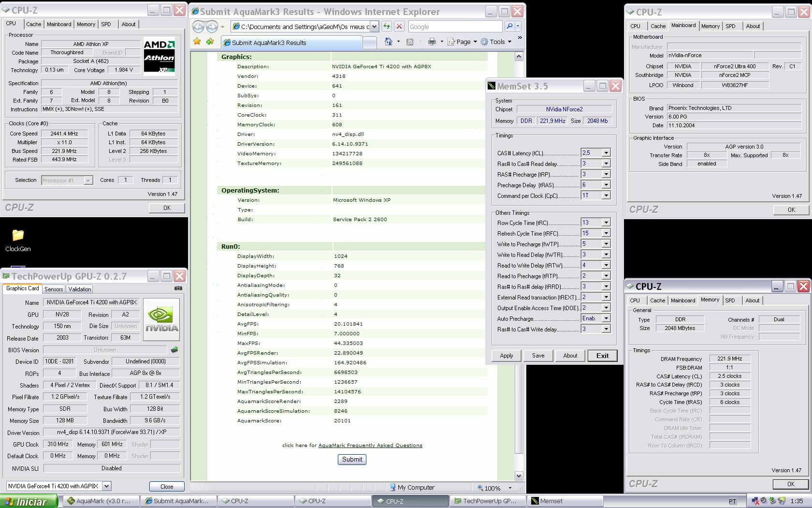This screenshot has height=508, width=812.
Task: Expand the IE Page menu dropdown
Action: click(475, 42)
